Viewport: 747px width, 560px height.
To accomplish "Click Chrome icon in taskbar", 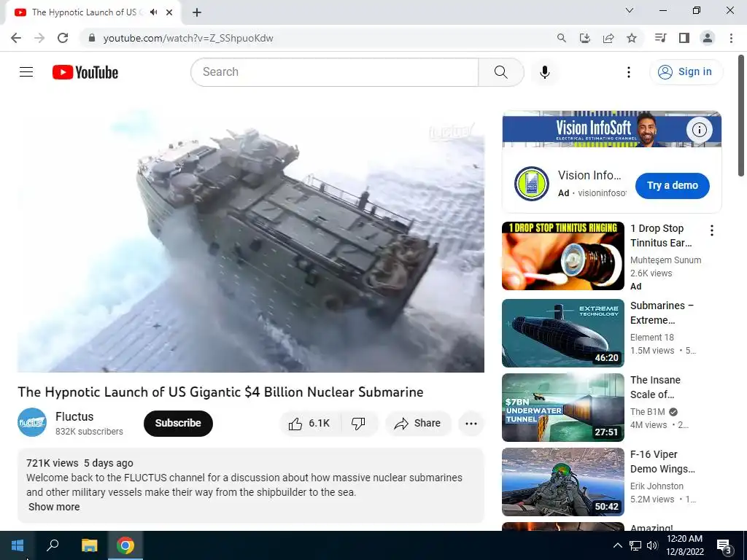I will (125, 545).
